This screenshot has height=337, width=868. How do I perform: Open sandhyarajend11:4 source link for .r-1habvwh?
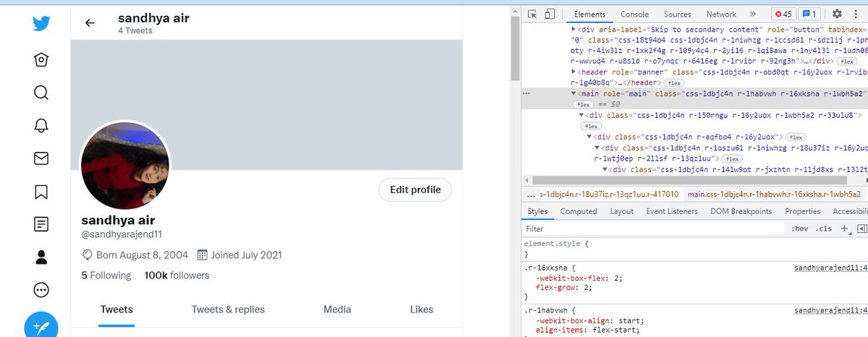point(830,310)
